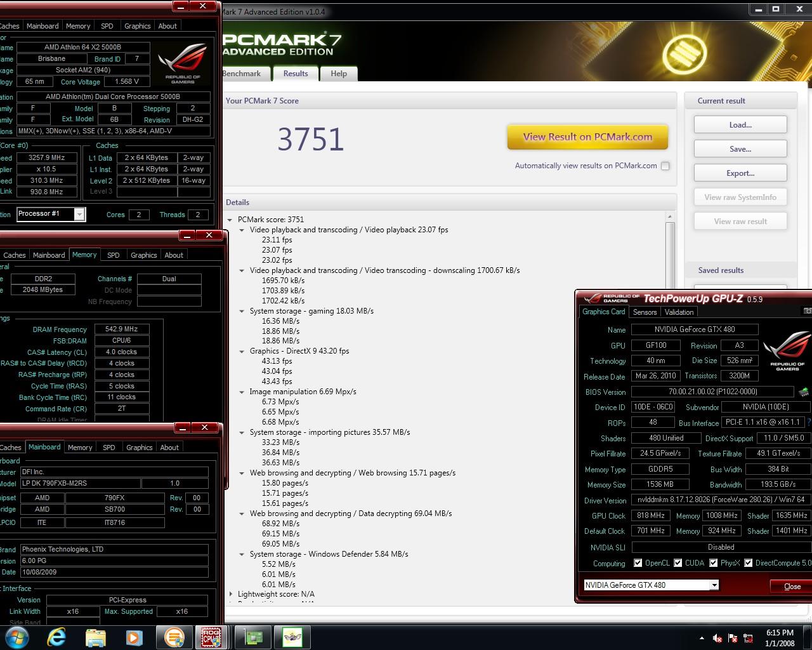Viewport: 812px width, 650px height.
Task: Click the PCMark score 3751 number
Action: [x=311, y=139]
